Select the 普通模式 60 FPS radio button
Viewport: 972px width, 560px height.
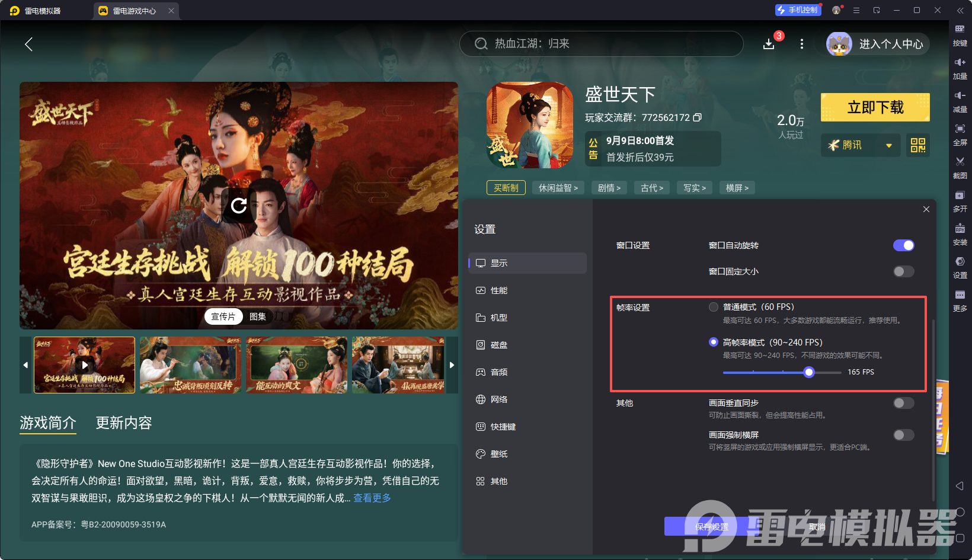714,306
